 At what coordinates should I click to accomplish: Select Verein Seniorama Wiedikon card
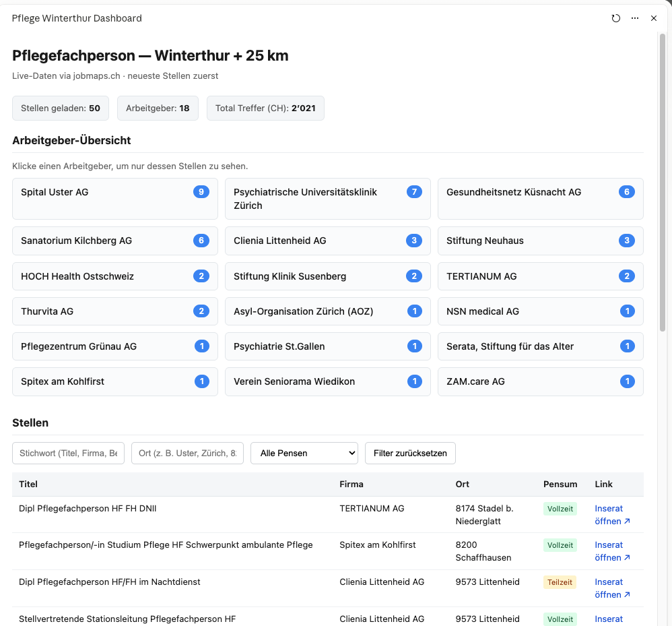tap(328, 381)
